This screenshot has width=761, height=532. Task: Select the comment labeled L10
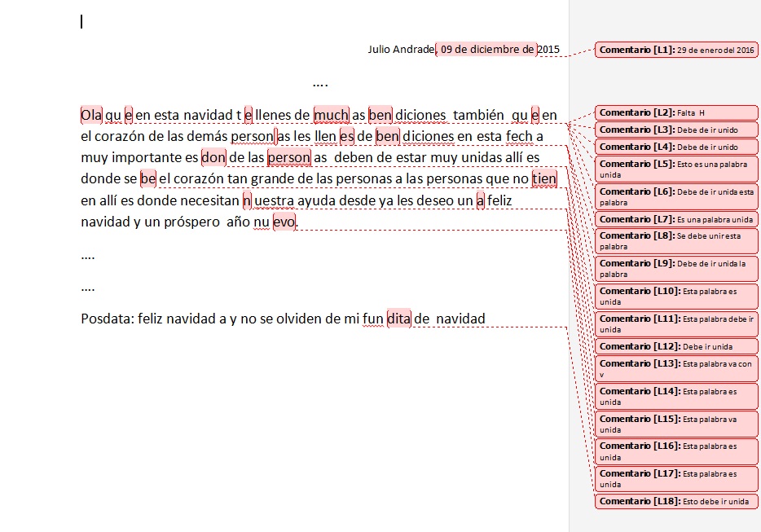click(676, 296)
